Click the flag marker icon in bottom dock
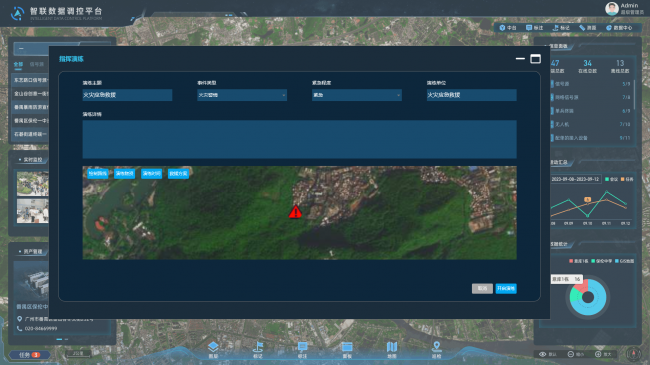 coord(258,346)
